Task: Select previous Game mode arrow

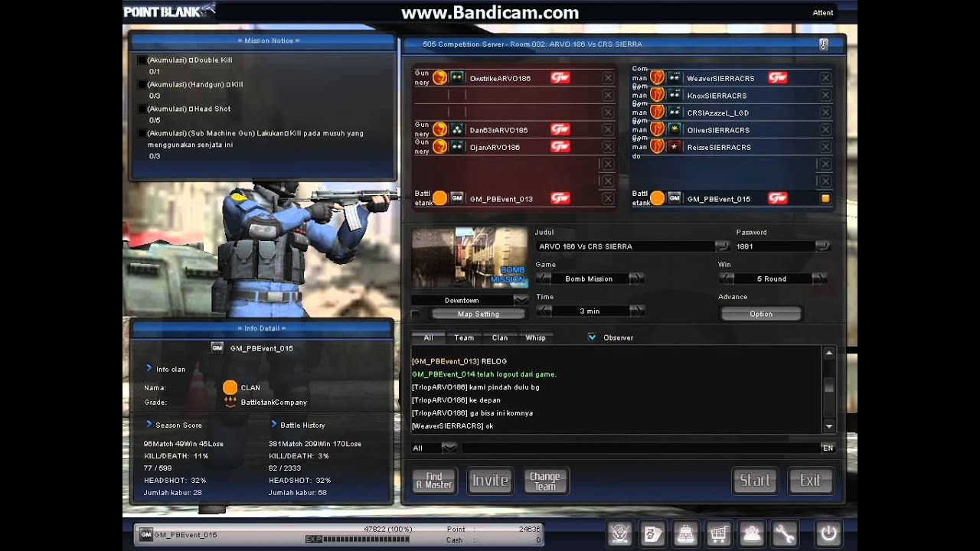Action: [543, 279]
